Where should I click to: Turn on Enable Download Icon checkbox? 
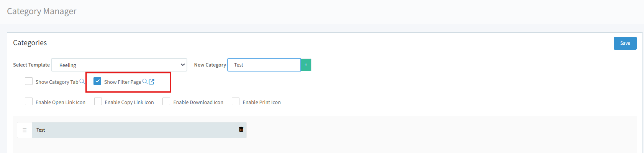[166, 102]
